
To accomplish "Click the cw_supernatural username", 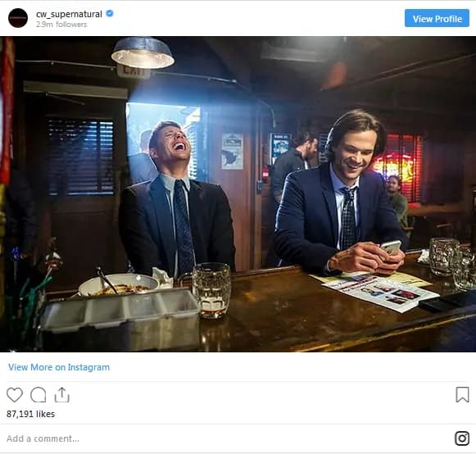I will [69, 14].
